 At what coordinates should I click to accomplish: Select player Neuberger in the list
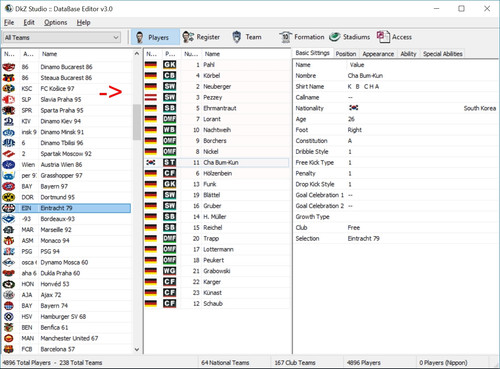[217, 86]
